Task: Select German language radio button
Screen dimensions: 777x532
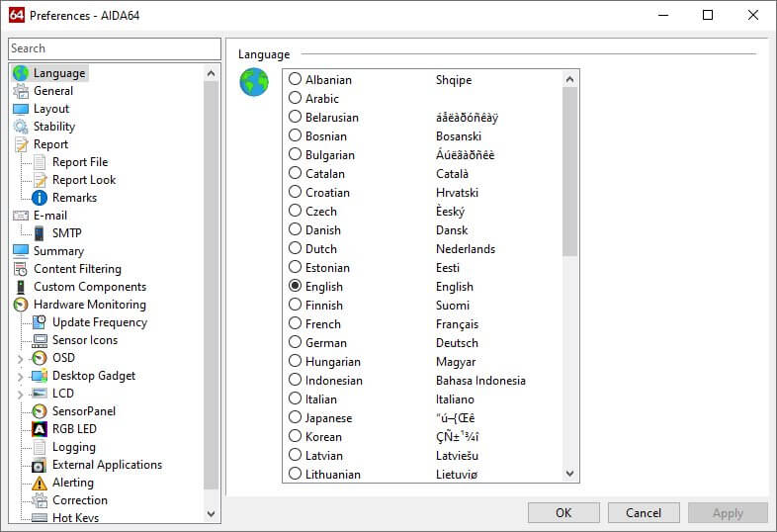Action: (x=295, y=342)
